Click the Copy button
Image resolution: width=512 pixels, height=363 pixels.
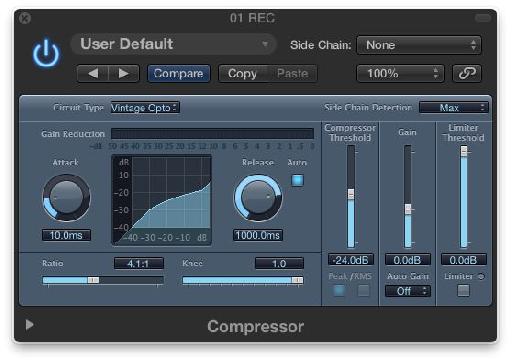tap(242, 73)
